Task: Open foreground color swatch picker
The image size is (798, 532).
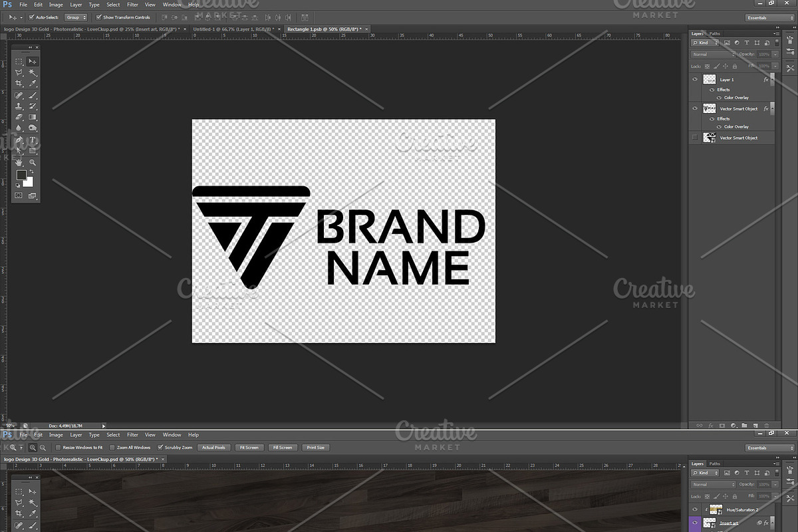Action: (x=21, y=176)
